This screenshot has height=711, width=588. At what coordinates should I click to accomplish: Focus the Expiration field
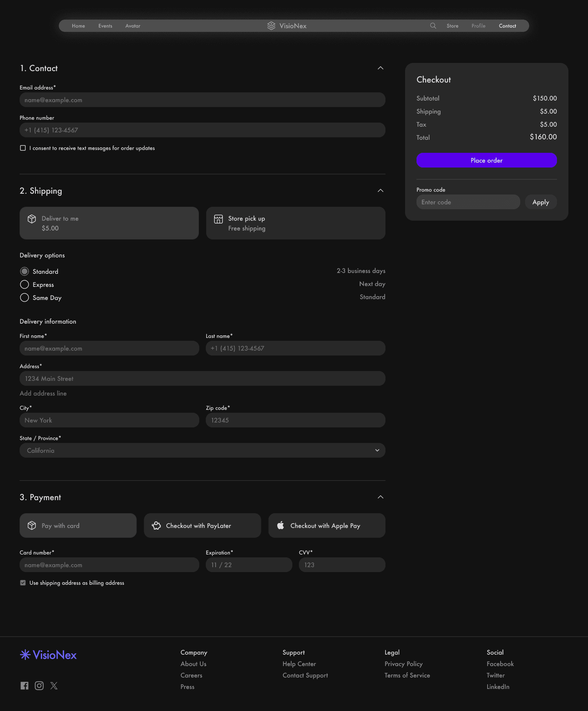click(249, 565)
